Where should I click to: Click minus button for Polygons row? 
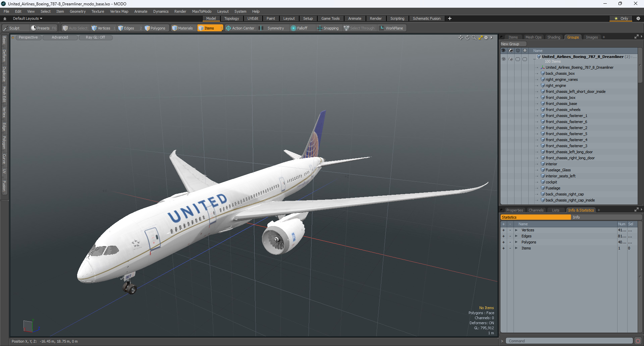click(510, 242)
